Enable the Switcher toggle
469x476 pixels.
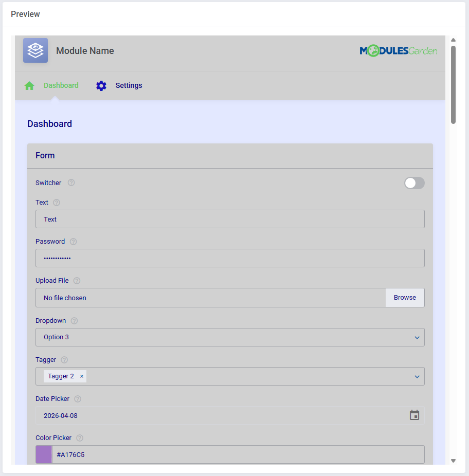point(414,183)
